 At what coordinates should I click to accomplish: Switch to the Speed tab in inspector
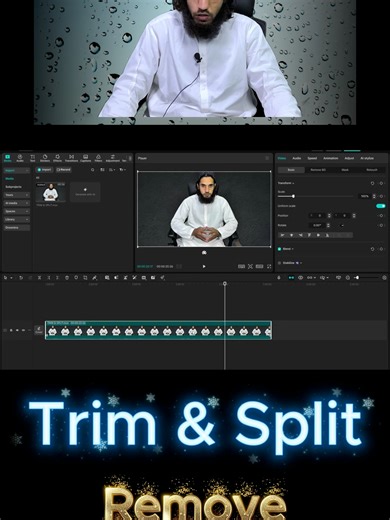tap(312, 158)
